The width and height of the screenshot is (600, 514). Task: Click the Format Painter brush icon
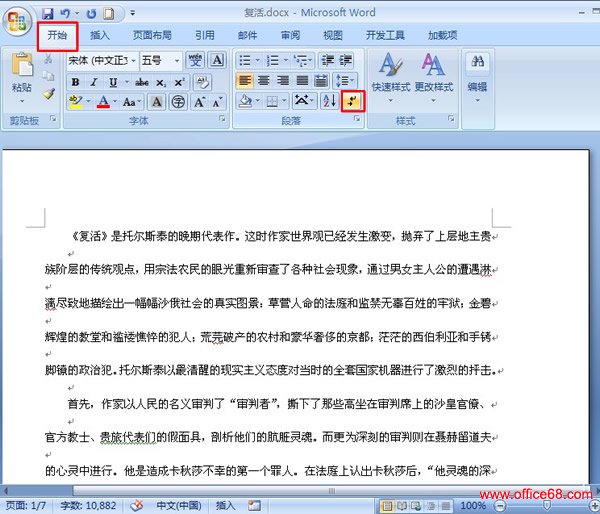tap(48, 94)
